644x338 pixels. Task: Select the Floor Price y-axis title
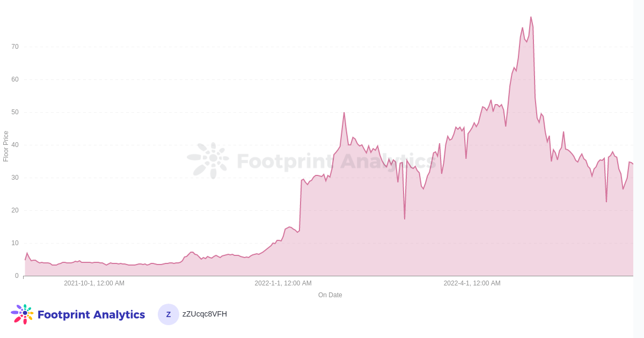click(6, 146)
